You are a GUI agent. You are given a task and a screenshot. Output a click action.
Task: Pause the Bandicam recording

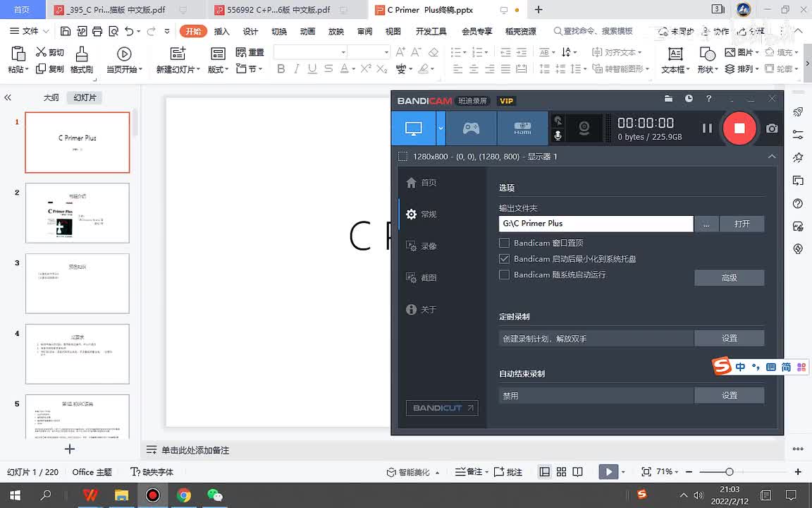tap(707, 128)
